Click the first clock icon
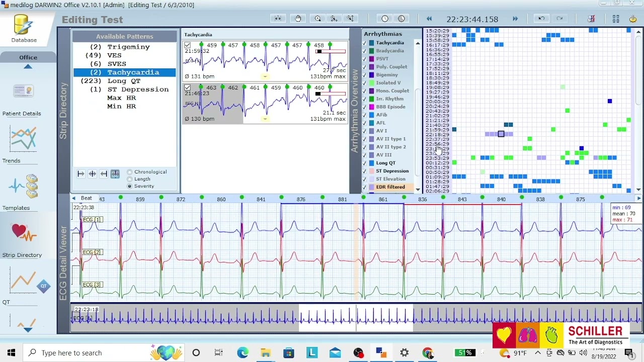644x362 pixels. pos(385,19)
